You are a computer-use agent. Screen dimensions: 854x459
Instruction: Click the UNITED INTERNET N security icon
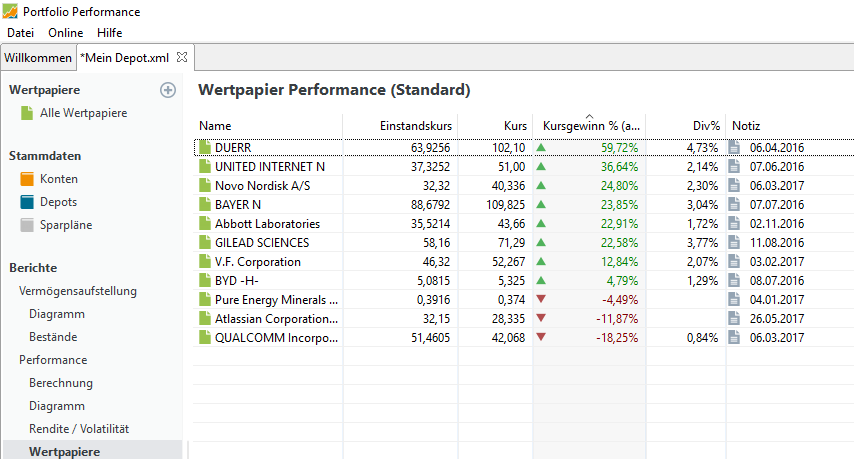(205, 167)
